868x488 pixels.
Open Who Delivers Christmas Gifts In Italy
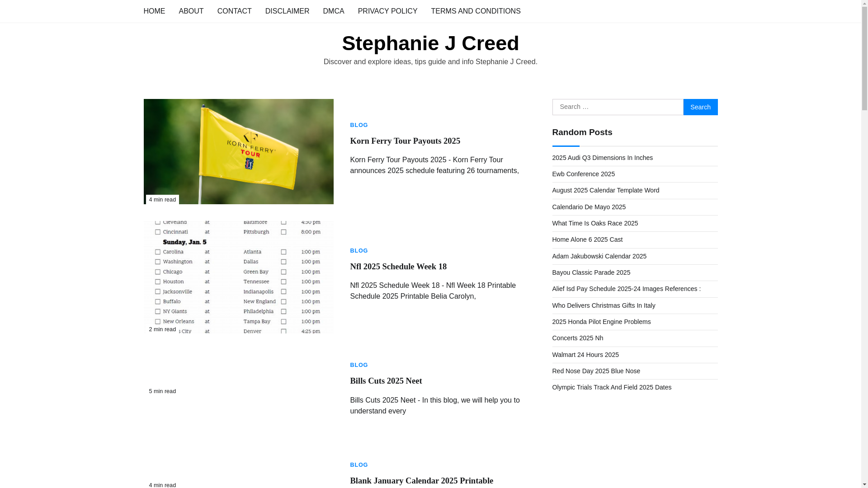604,305
